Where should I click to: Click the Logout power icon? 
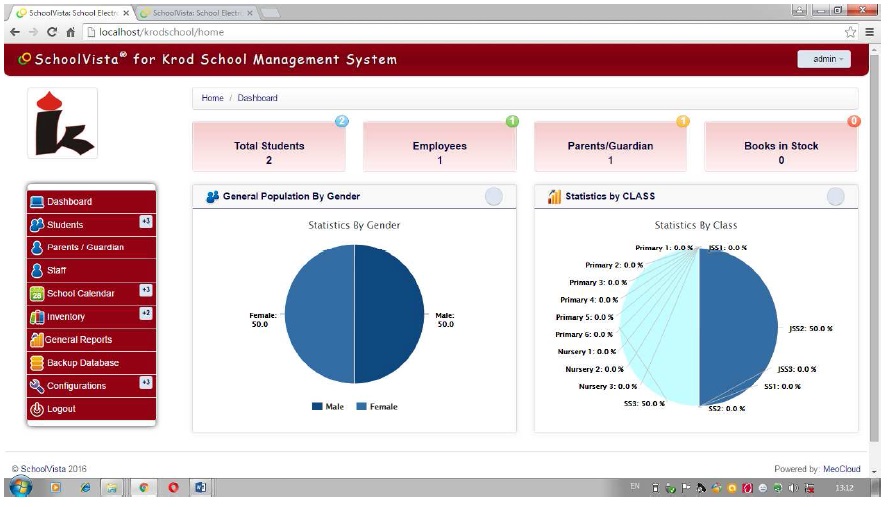(x=37, y=409)
